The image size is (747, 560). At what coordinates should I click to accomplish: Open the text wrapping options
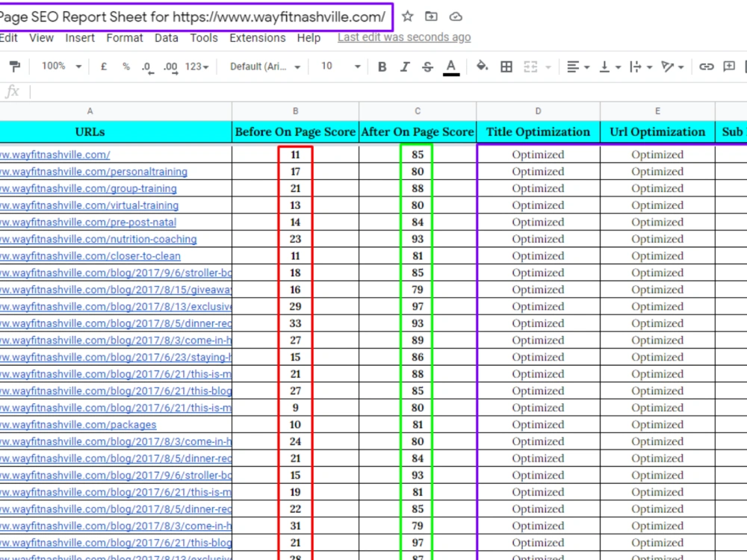[x=641, y=66]
